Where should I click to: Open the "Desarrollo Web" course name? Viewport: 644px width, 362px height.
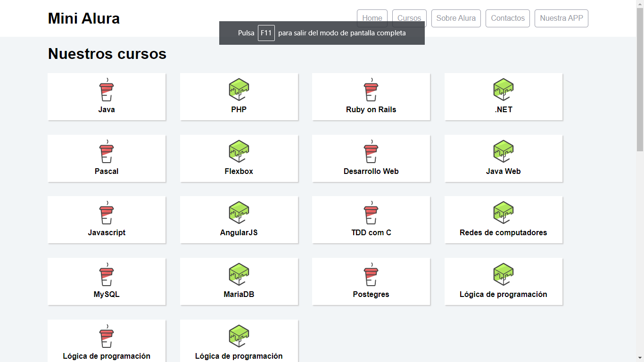tap(371, 171)
